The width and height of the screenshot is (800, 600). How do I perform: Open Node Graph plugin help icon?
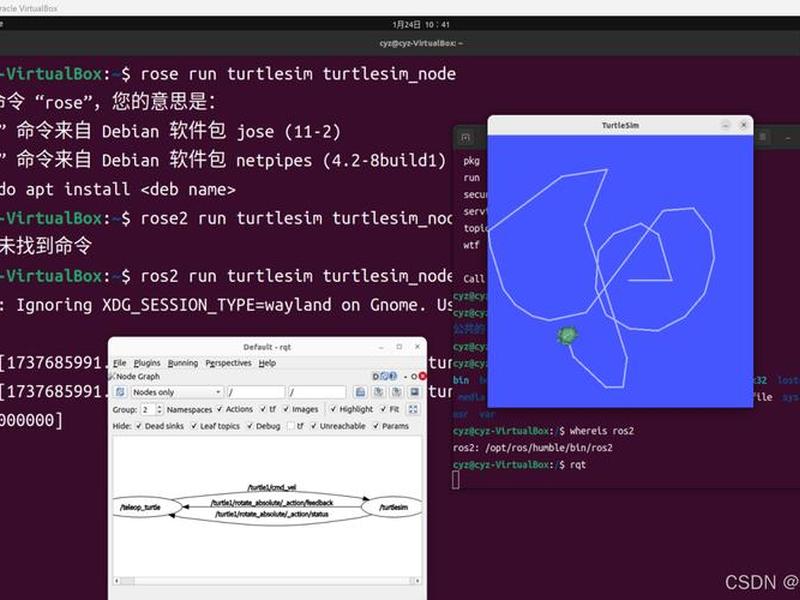click(x=393, y=377)
